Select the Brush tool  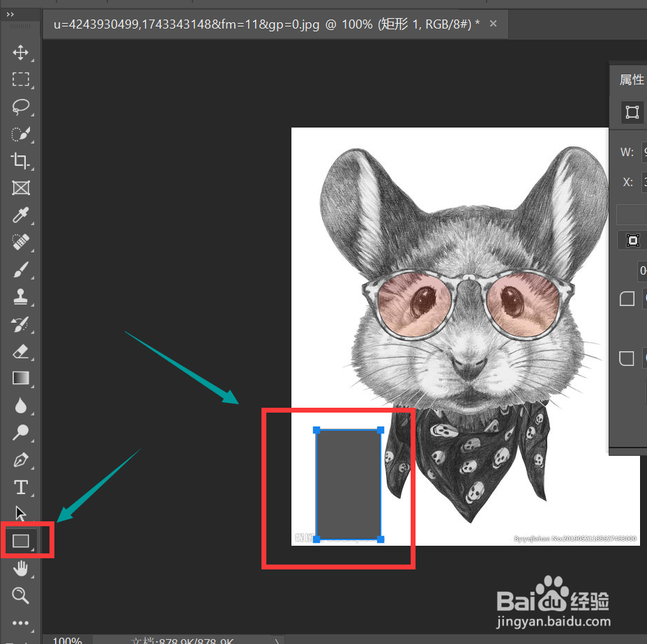(20, 270)
